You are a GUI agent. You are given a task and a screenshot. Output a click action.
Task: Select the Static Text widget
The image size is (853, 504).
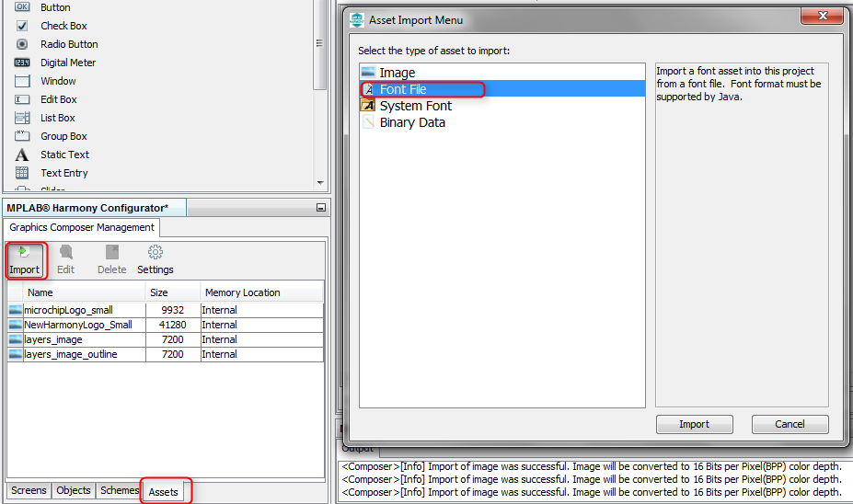pyautogui.click(x=64, y=155)
